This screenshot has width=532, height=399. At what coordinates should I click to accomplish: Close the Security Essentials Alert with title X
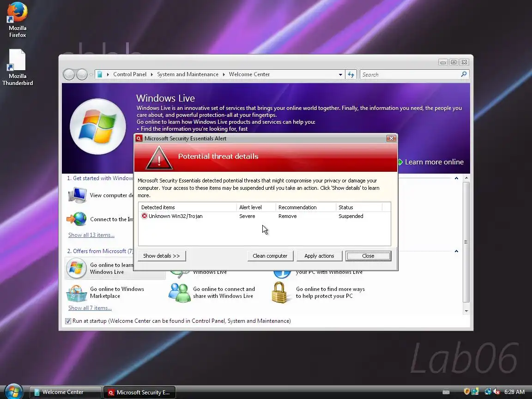coord(391,138)
